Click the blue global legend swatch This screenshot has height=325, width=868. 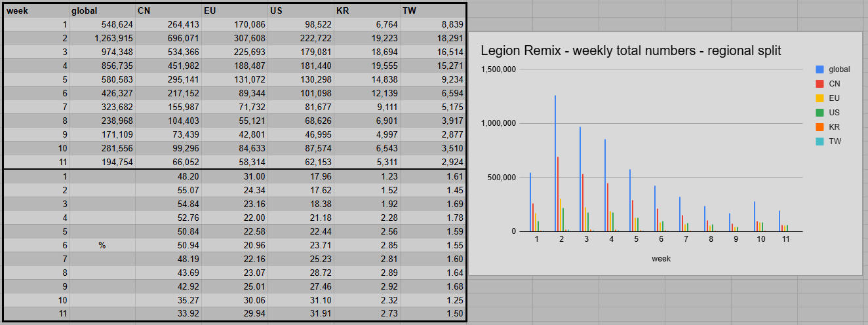pyautogui.click(x=819, y=69)
